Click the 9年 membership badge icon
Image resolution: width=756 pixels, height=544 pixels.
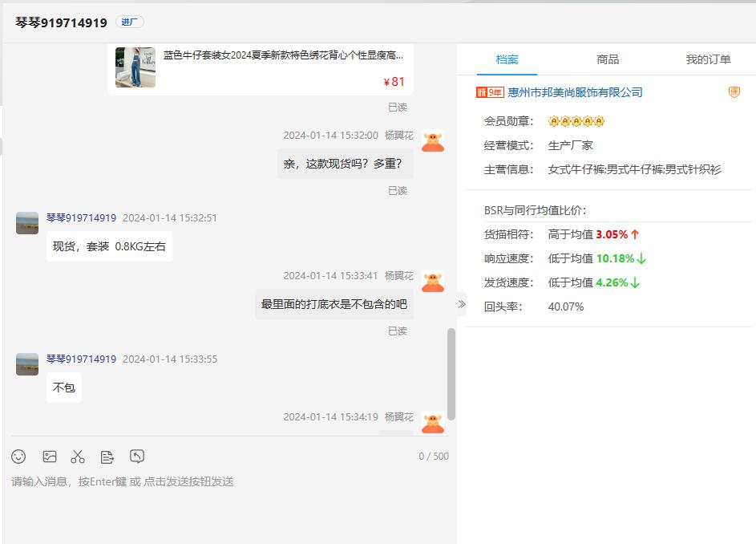point(490,92)
